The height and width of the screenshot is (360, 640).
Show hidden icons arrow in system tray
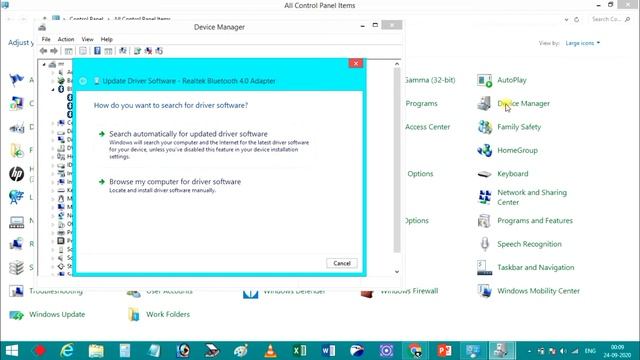pyautogui.click(x=529, y=351)
